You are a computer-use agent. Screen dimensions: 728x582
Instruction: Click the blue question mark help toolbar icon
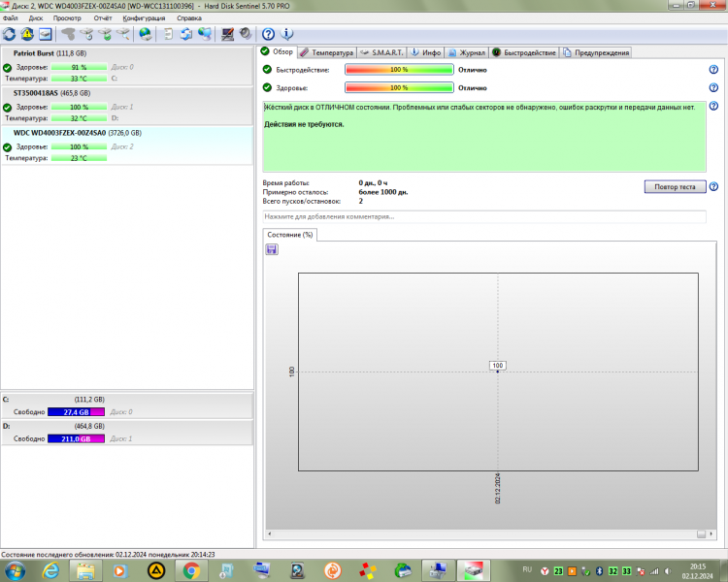(268, 34)
